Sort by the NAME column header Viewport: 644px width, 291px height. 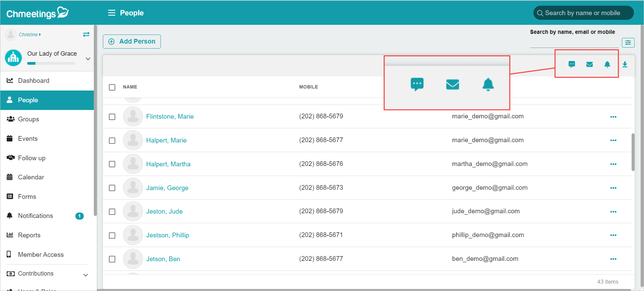[x=130, y=87]
